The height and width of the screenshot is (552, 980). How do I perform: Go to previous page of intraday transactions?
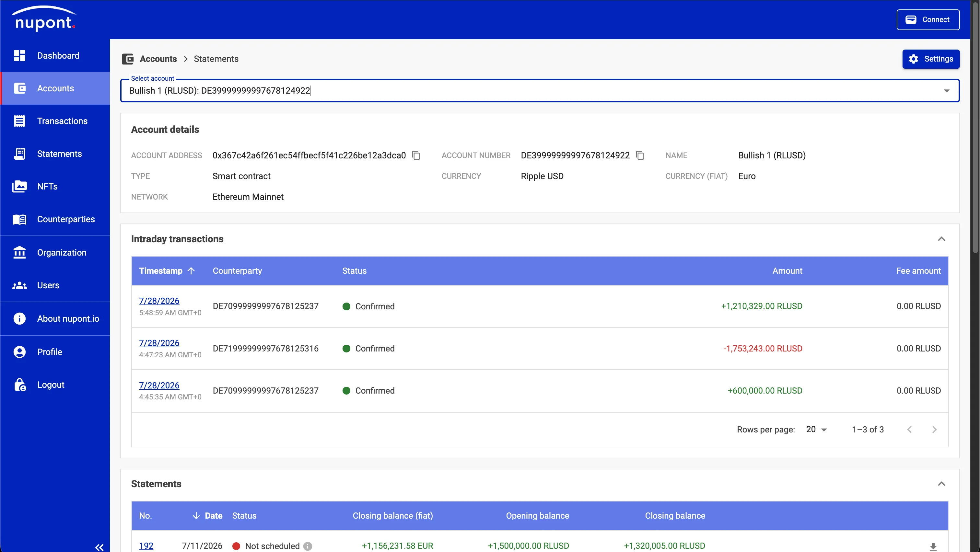(909, 430)
